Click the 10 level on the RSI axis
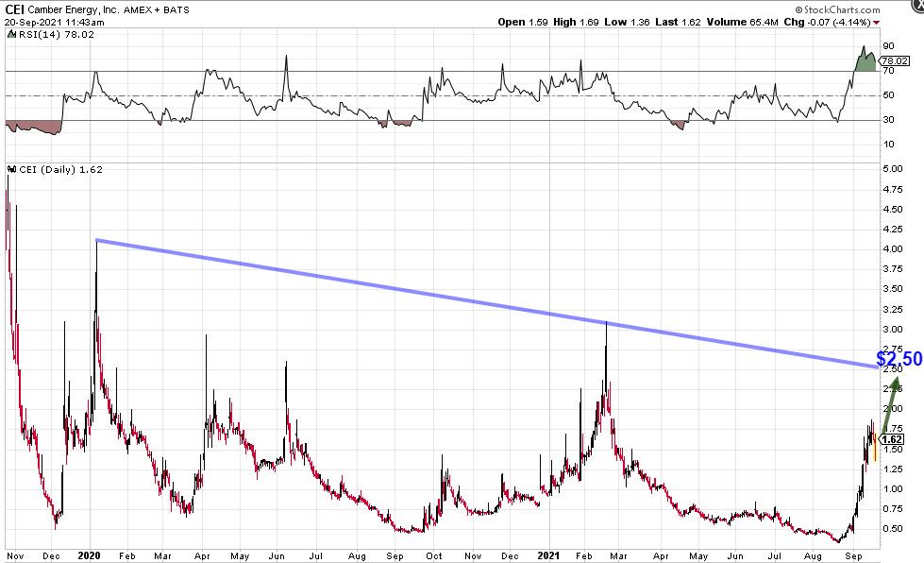The image size is (924, 563). 888,144
